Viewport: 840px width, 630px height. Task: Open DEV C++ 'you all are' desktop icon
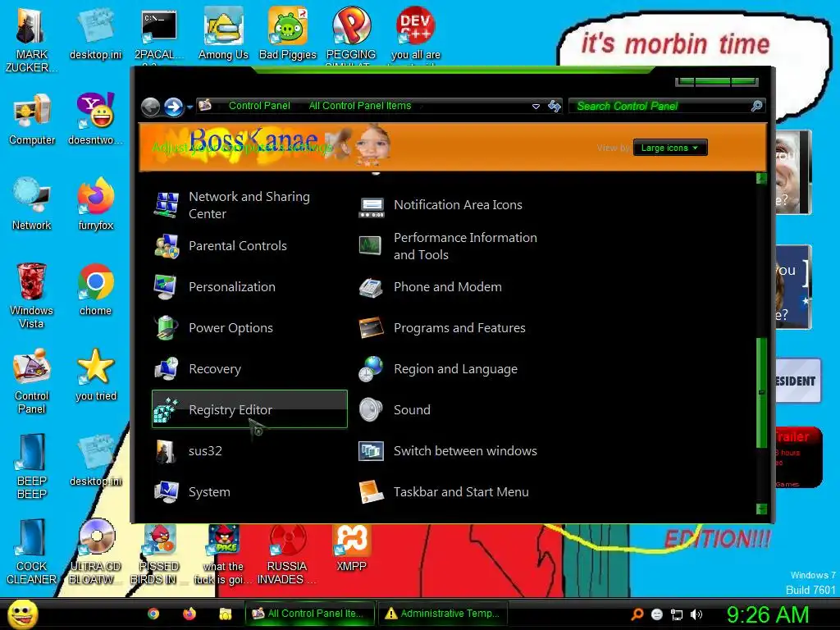point(416,33)
